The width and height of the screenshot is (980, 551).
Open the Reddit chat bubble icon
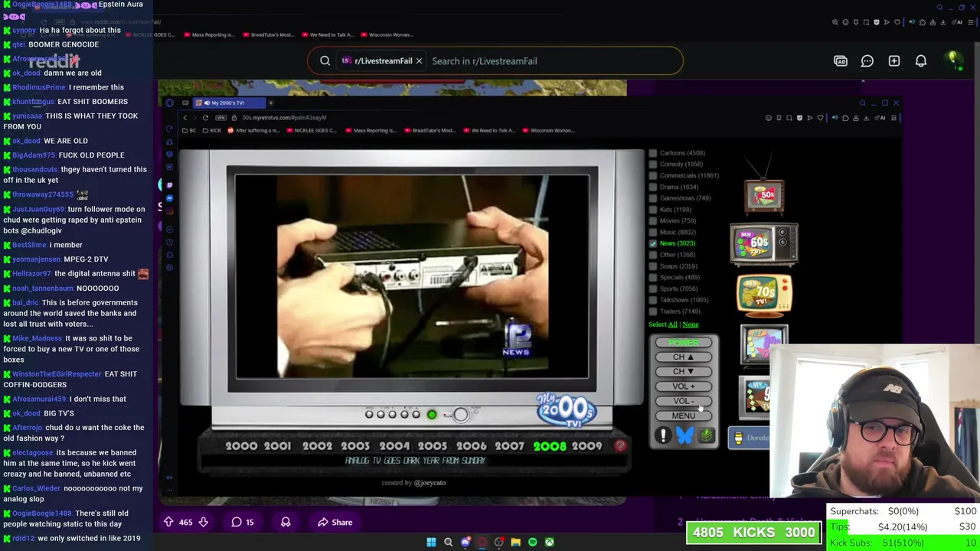(x=867, y=60)
